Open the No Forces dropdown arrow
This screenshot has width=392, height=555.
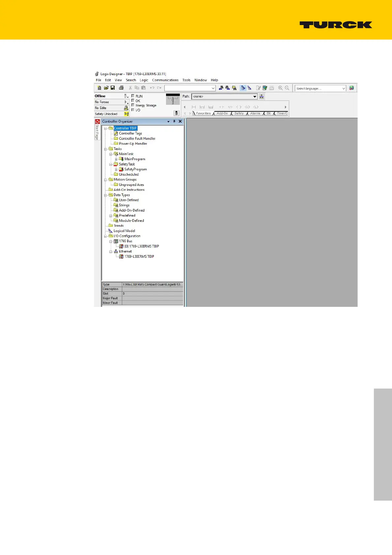(x=126, y=102)
